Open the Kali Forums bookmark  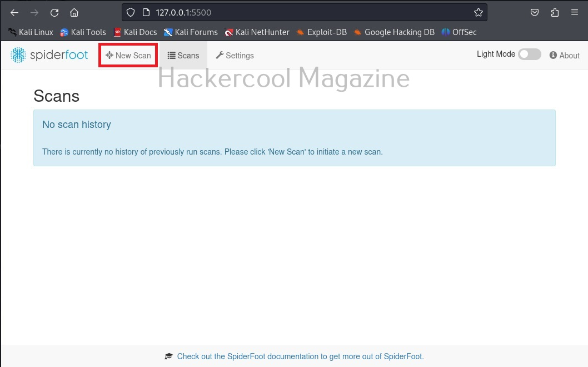(x=191, y=32)
